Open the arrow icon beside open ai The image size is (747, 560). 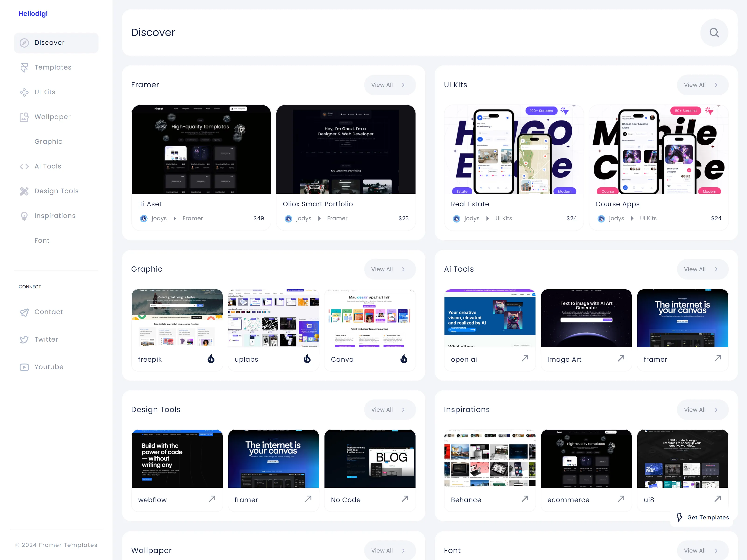coord(525,358)
